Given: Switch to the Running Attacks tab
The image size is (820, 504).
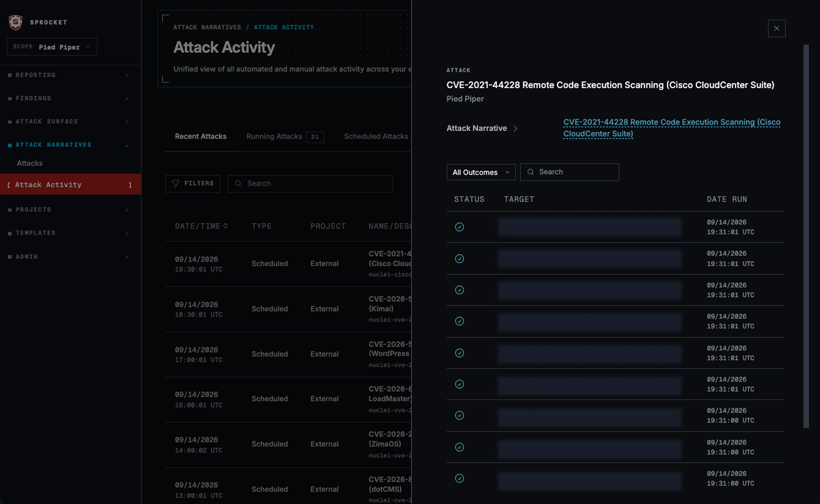Looking at the screenshot, I should pos(285,137).
